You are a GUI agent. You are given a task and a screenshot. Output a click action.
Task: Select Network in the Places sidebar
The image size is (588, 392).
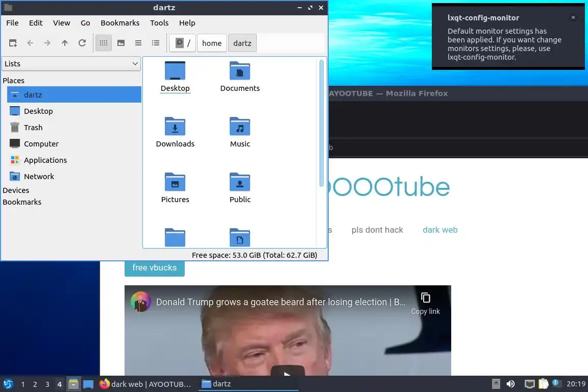coord(74,176)
